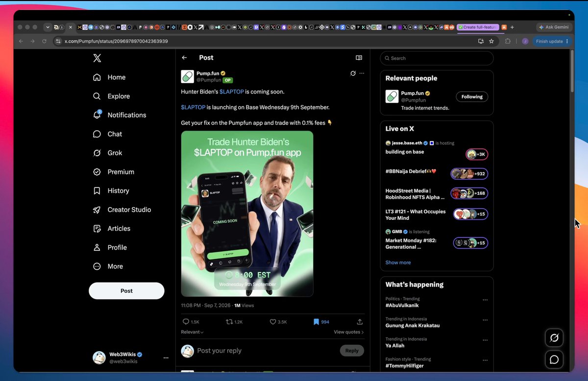Bookmark this page with the star icon
Viewport: 588px width, 381px height.
(x=491, y=41)
